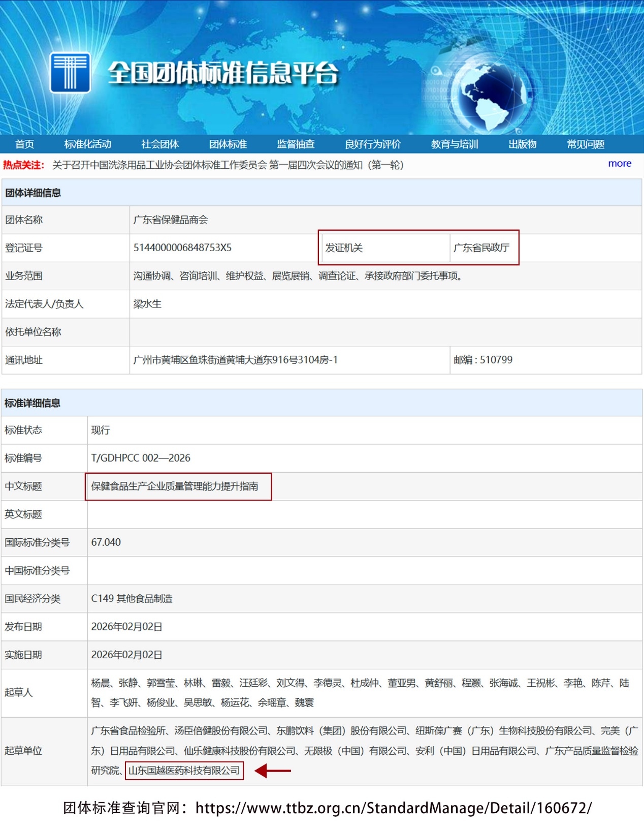
Task: Select the 团体标准 nav item
Action: [228, 144]
